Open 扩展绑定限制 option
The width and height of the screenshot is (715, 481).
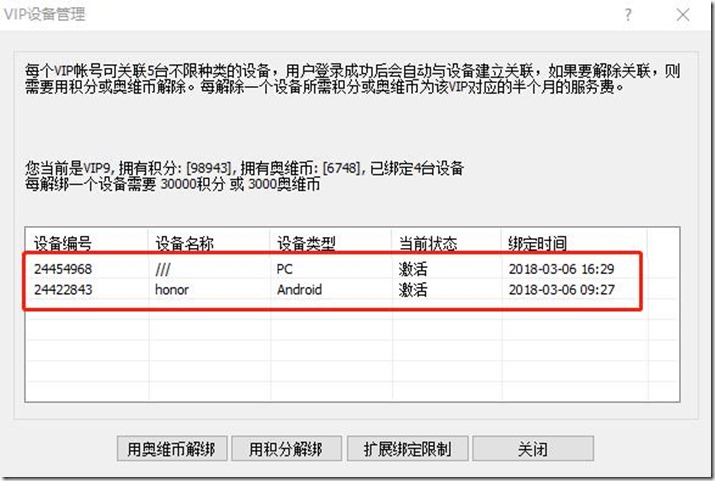407,448
